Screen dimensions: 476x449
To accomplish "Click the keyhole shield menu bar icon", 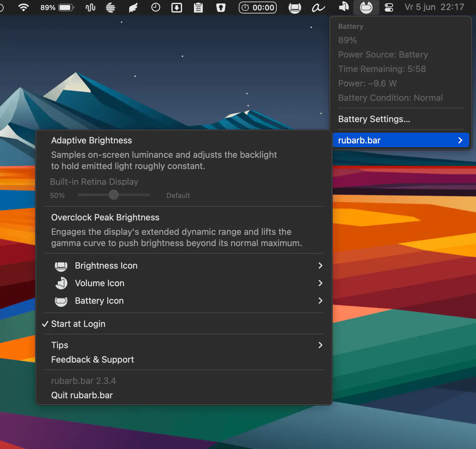I will pyautogui.click(x=221, y=7).
